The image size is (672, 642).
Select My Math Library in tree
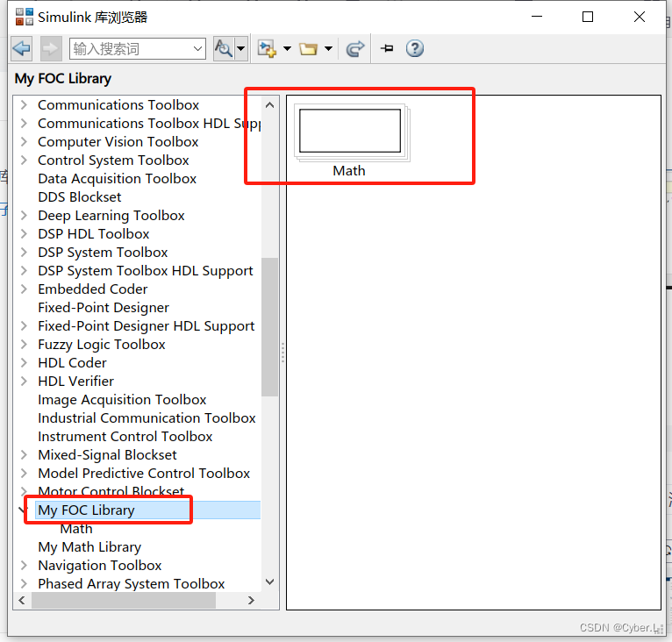coord(89,547)
